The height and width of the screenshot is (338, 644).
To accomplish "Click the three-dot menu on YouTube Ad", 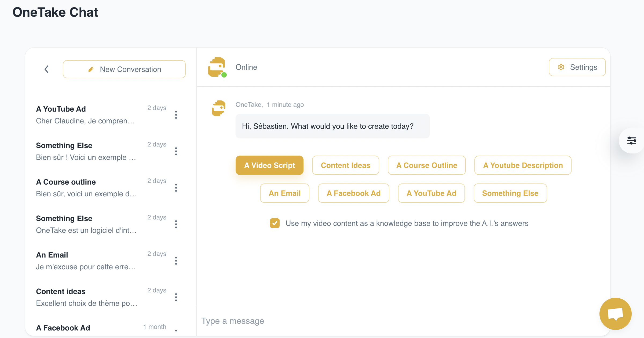I will click(x=177, y=115).
